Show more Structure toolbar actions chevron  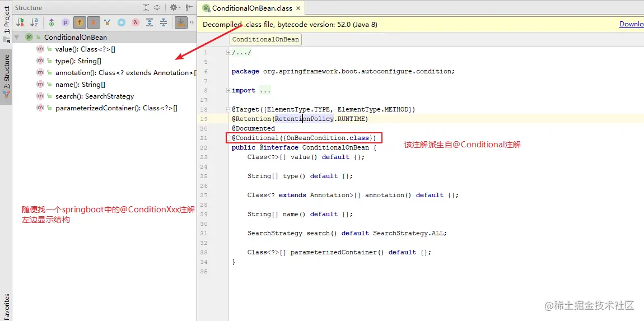tap(191, 22)
